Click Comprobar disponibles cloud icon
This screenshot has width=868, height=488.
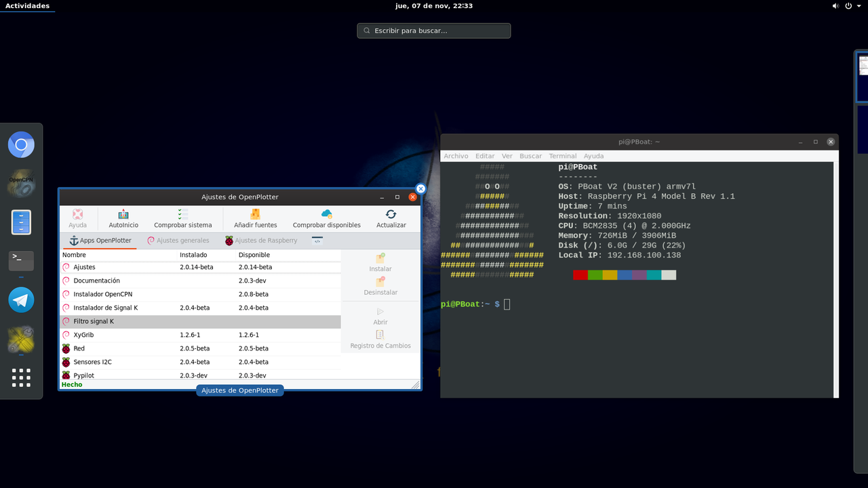327,214
